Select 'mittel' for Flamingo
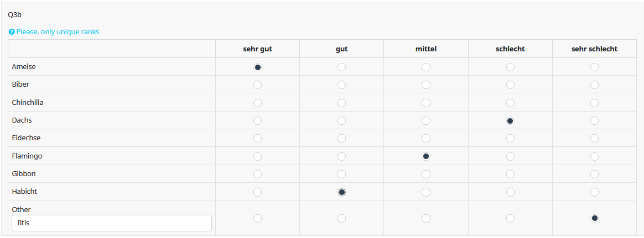 [425, 156]
